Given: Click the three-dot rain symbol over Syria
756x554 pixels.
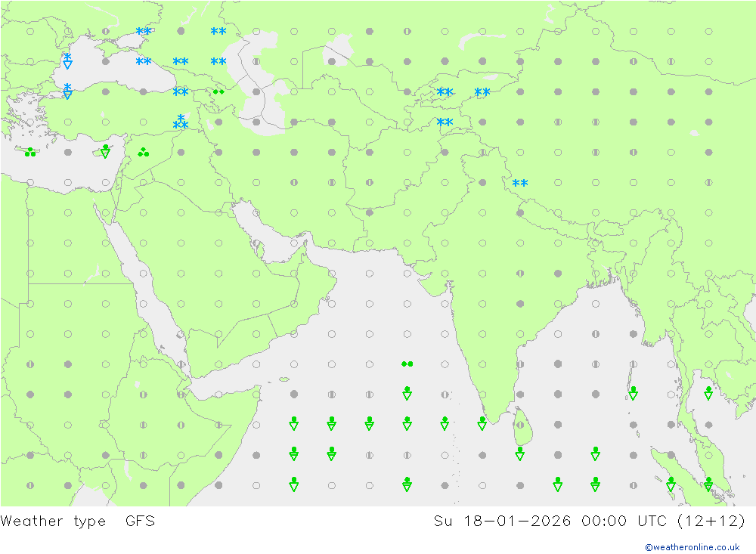Looking at the screenshot, I should [143, 153].
